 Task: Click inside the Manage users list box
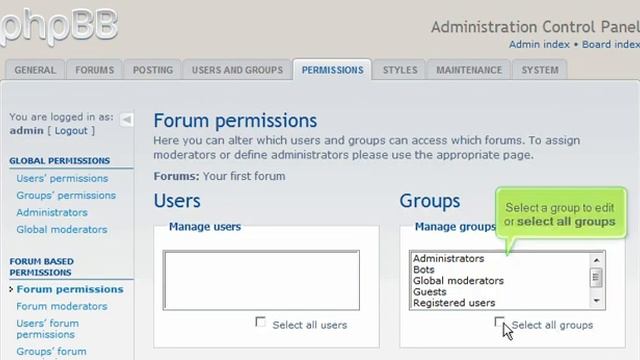[261, 280]
